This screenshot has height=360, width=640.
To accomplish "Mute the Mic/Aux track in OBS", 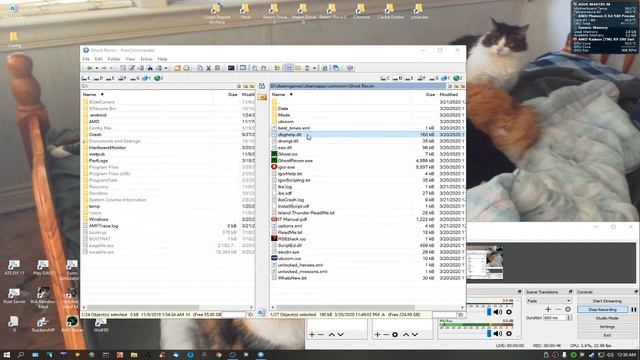I will pyautogui.click(x=498, y=333).
